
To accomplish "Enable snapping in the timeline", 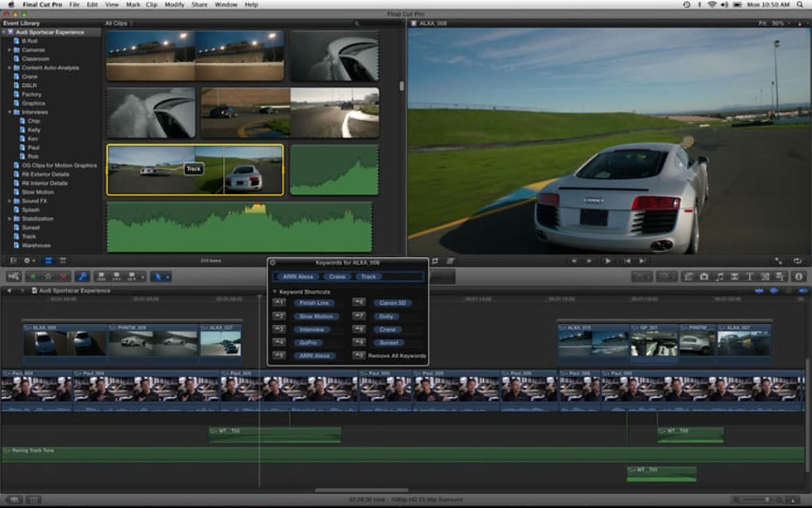I will [801, 291].
